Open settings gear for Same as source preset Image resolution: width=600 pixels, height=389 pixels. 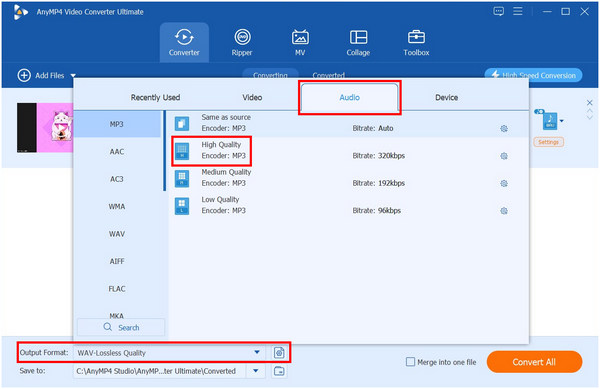(504, 129)
